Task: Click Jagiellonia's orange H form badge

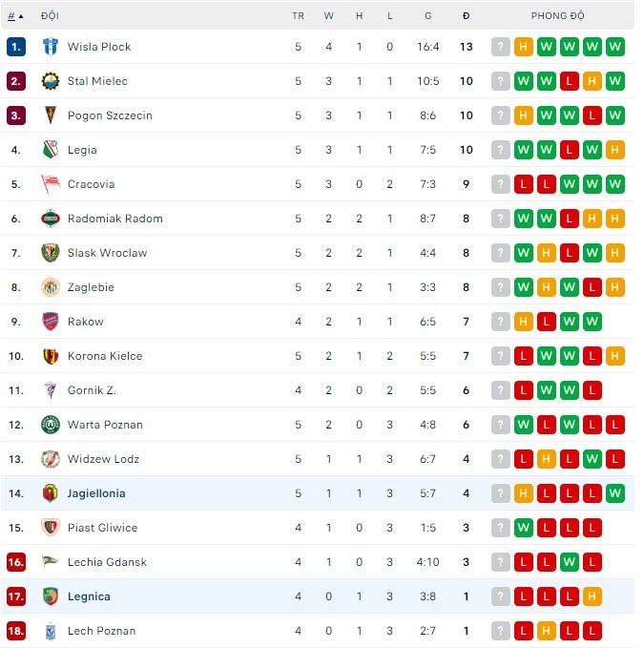Action: point(524,493)
